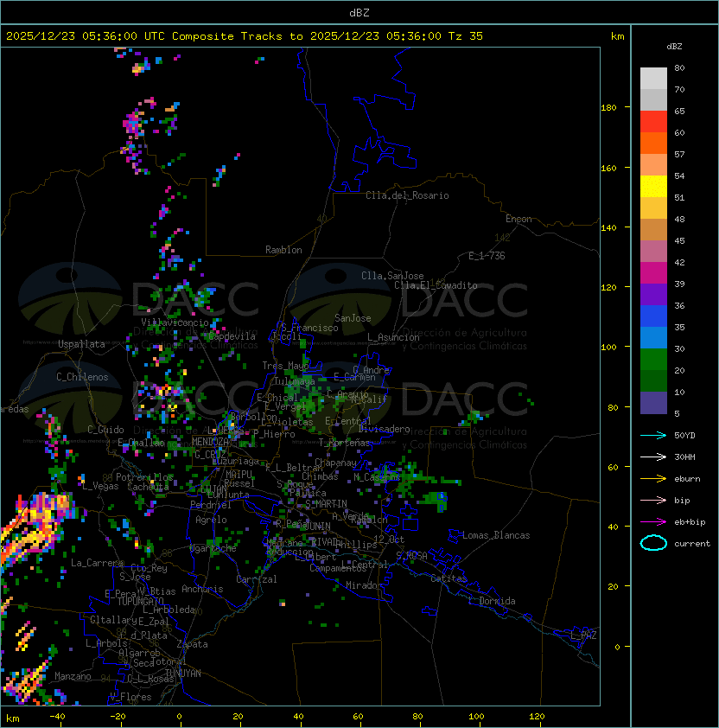Click the Divisadero place label
Viewport: 719px width, 728px height.
pos(385,429)
